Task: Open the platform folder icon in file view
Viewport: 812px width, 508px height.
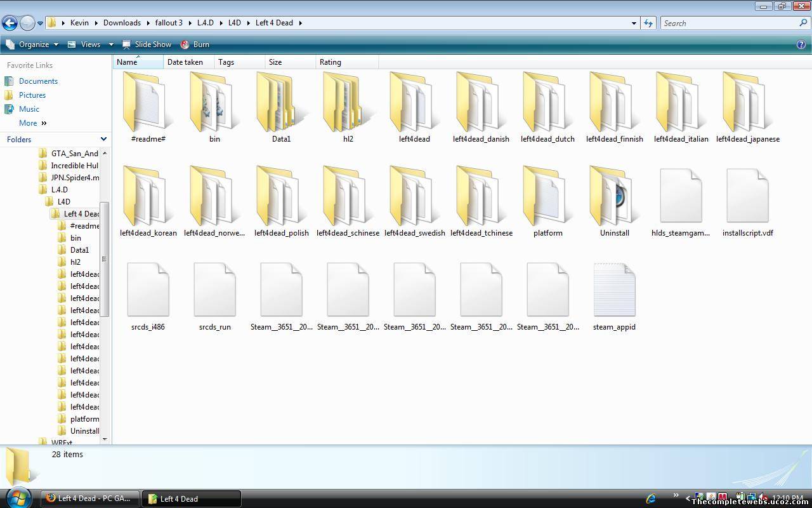Action: (547, 196)
